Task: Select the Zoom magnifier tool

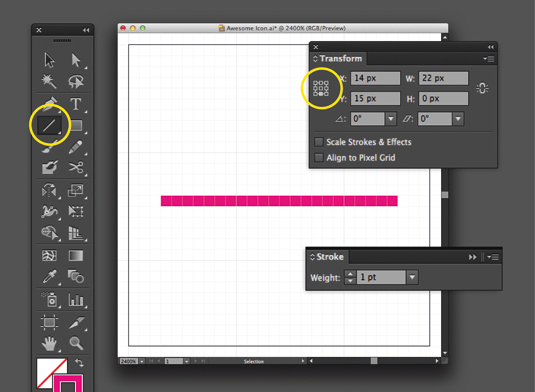Action: point(76,343)
